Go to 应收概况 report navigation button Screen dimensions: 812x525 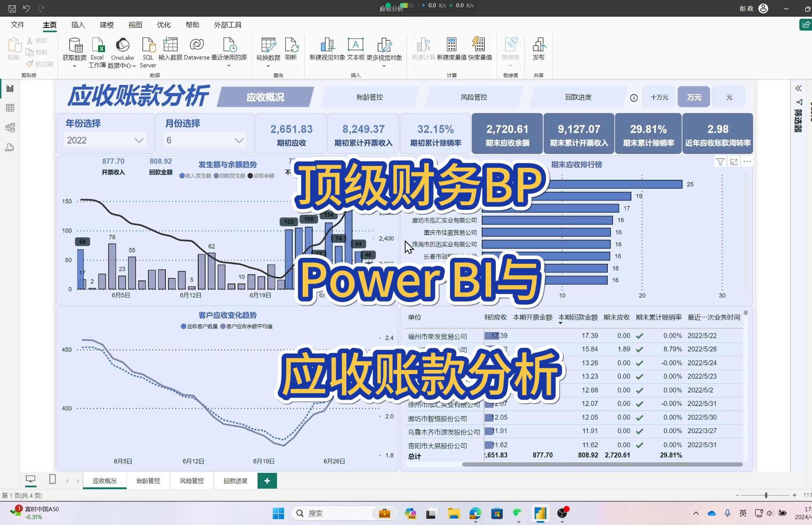pyautogui.click(x=265, y=97)
